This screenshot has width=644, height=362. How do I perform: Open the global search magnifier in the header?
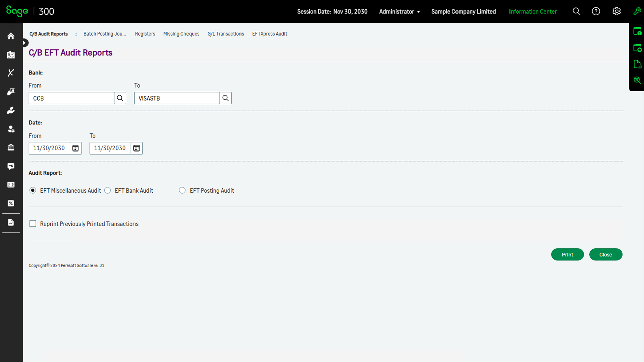point(576,11)
